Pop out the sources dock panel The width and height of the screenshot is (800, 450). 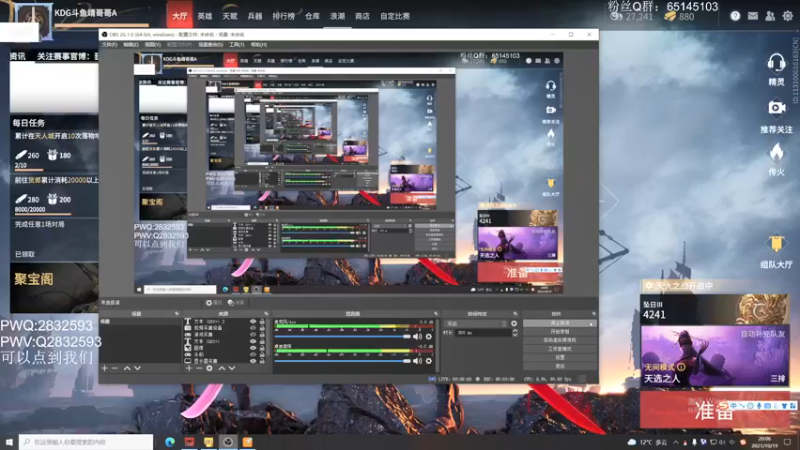pos(266,314)
